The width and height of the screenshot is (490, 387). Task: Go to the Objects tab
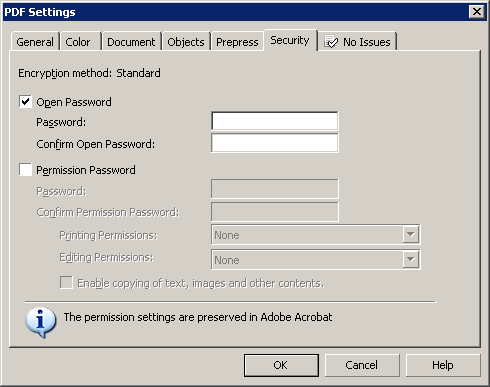tap(186, 42)
